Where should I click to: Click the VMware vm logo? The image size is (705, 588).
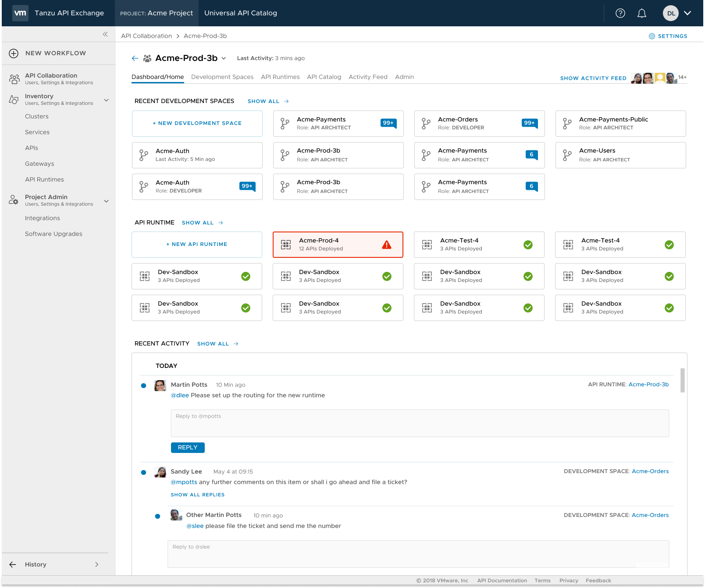pos(20,13)
